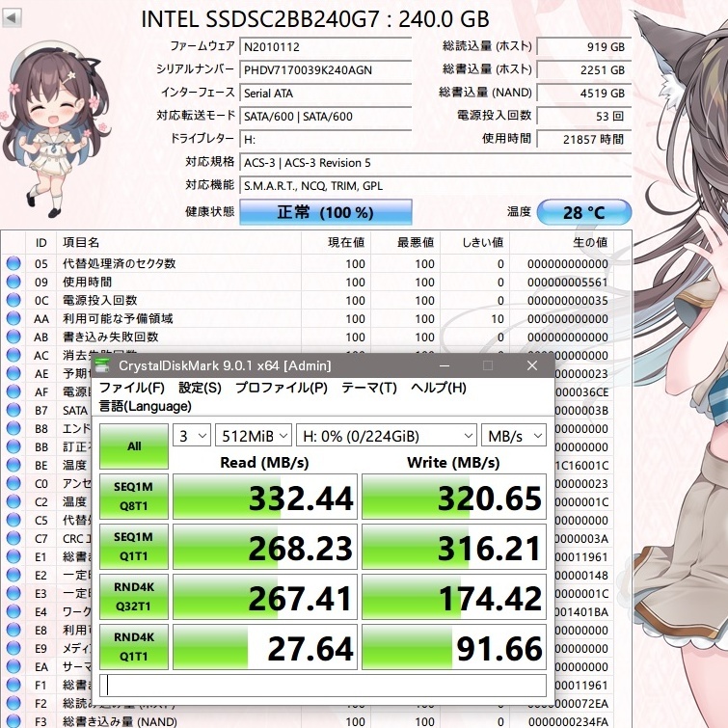This screenshot has height=728, width=728.
Task: Open the ファイル(F) menu
Action: [x=131, y=388]
